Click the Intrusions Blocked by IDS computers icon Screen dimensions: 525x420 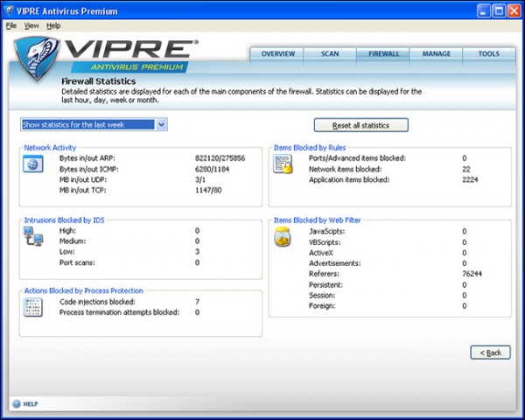coord(33,236)
